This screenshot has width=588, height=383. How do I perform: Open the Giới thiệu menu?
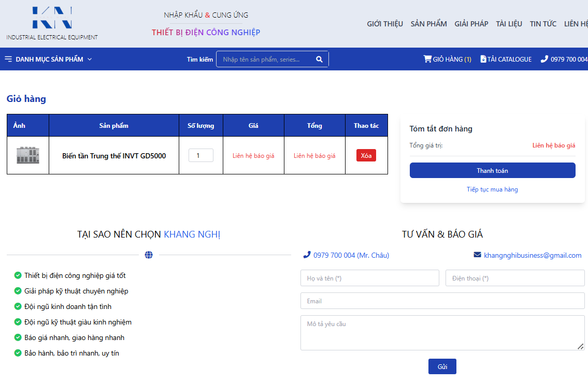[x=385, y=24]
